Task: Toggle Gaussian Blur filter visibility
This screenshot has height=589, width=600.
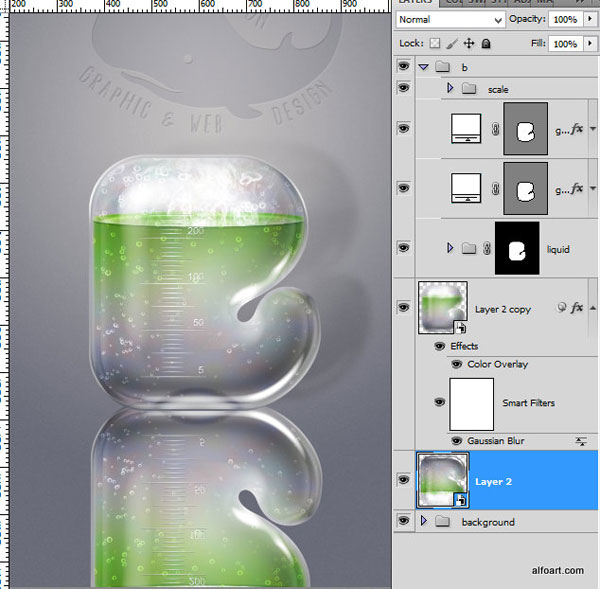Action: coord(456,441)
